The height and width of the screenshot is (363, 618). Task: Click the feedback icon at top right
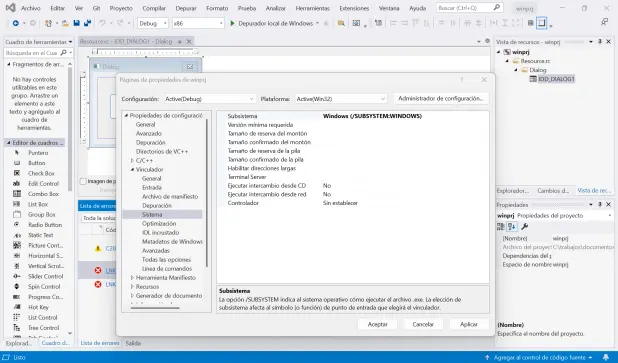coord(605,22)
